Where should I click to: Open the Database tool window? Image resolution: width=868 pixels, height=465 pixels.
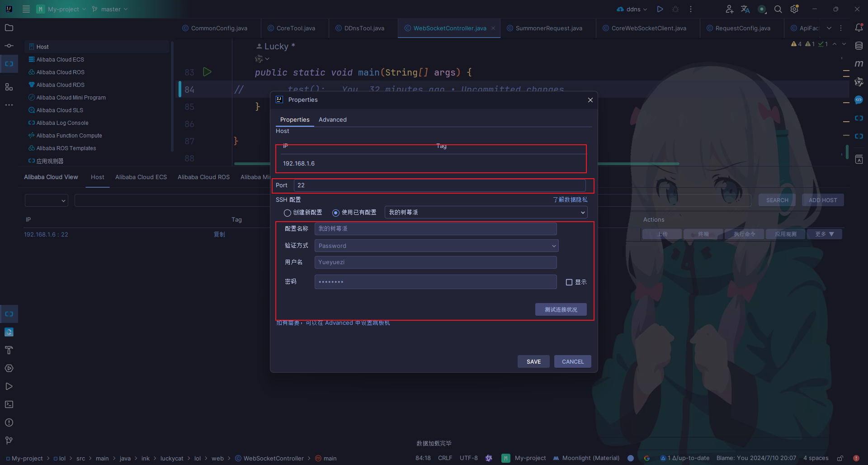pos(859,46)
